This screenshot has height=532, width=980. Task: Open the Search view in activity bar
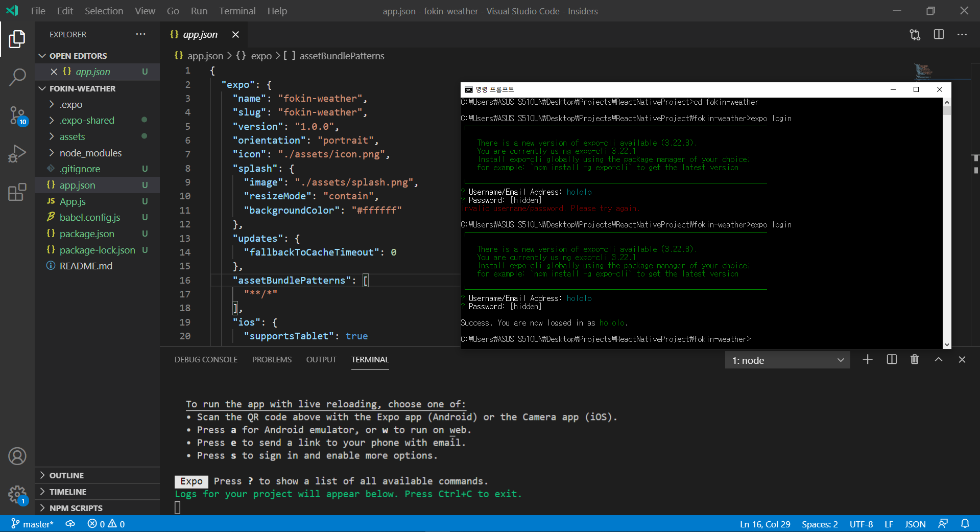tap(17, 77)
